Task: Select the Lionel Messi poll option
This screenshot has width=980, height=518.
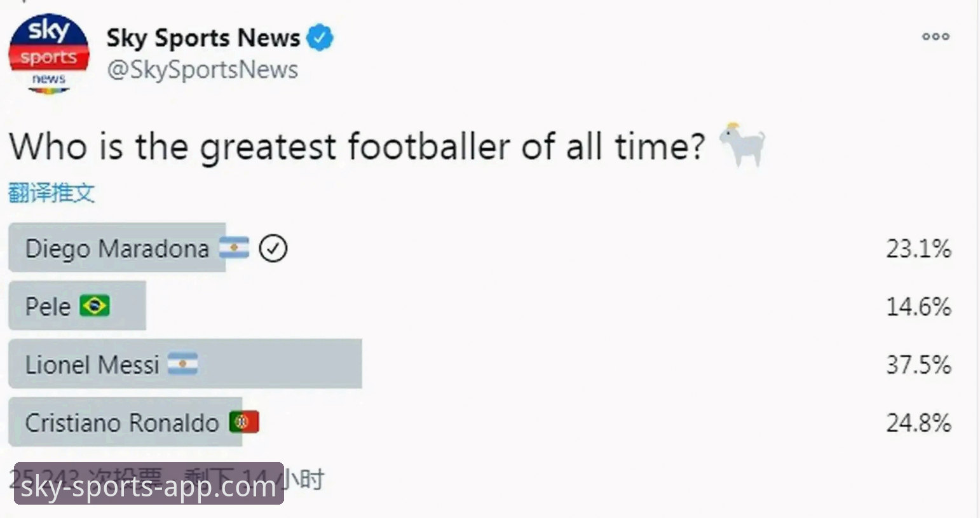Action: [480, 364]
